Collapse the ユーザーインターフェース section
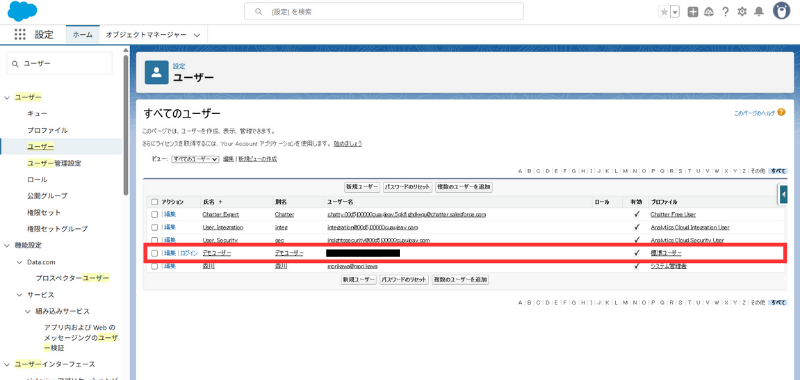The width and height of the screenshot is (800, 380). pyautogui.click(x=7, y=364)
